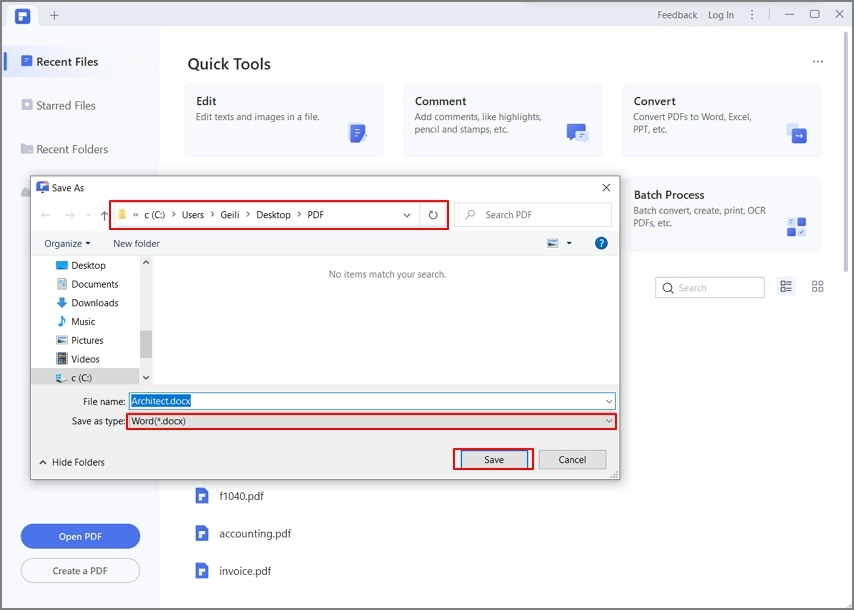Expand the Save as type dropdown
This screenshot has width=854, height=610.
pos(608,421)
